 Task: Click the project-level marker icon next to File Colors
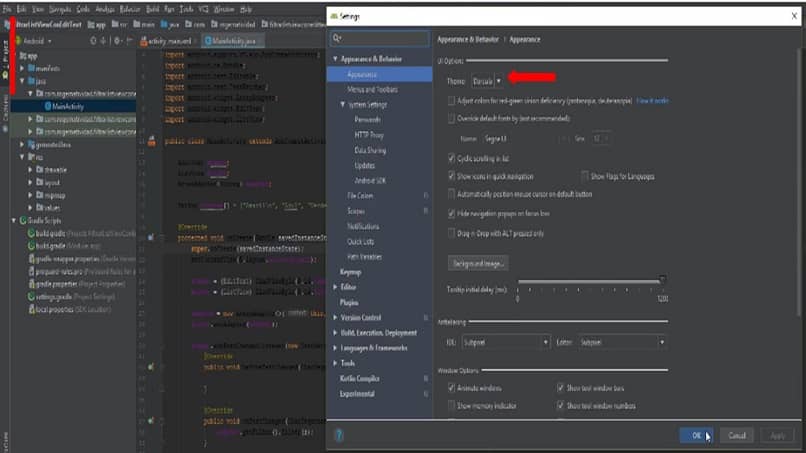[426, 195]
